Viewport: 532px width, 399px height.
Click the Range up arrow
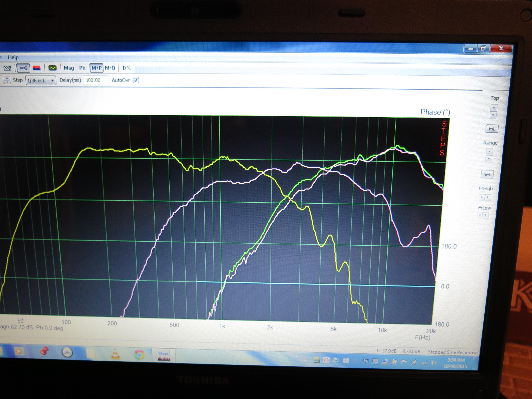[489, 152]
